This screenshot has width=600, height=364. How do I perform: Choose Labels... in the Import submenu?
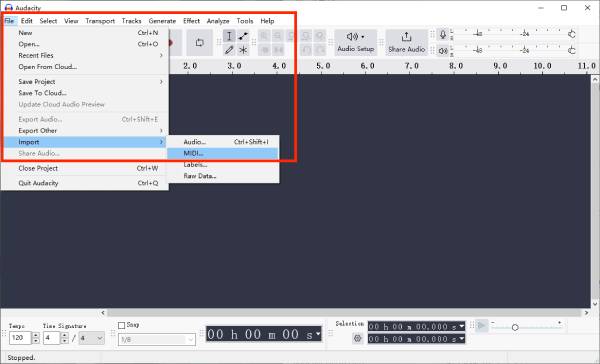click(223, 165)
